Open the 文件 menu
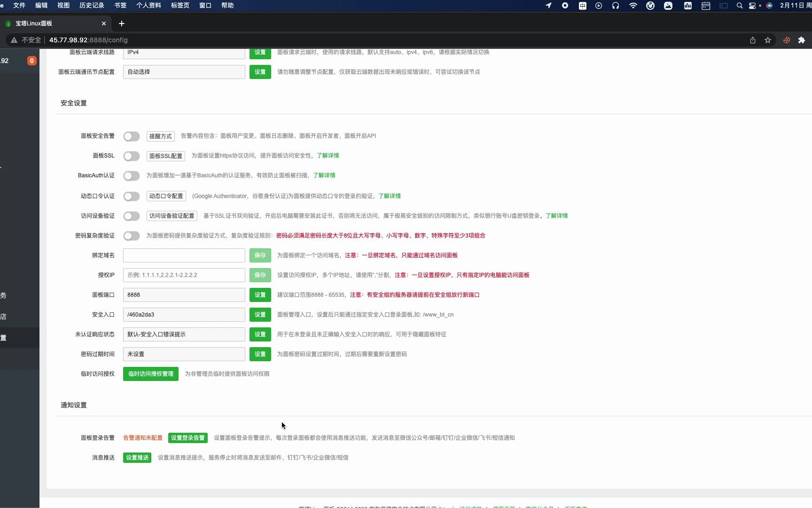 [x=19, y=6]
